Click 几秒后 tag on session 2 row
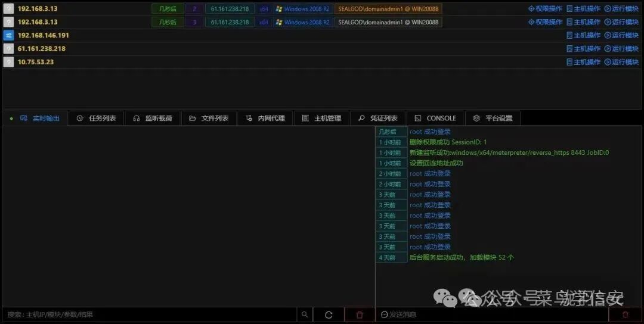This screenshot has height=324, width=644. point(168,8)
